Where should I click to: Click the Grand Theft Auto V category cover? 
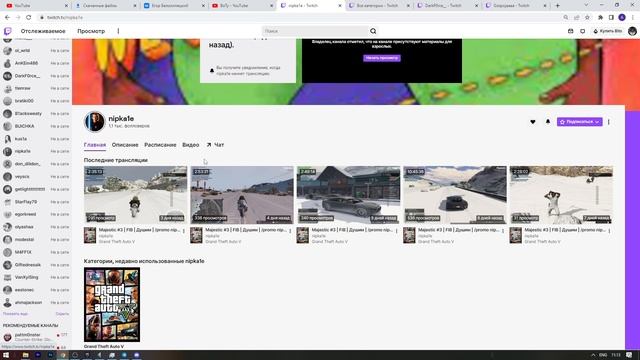(112, 304)
